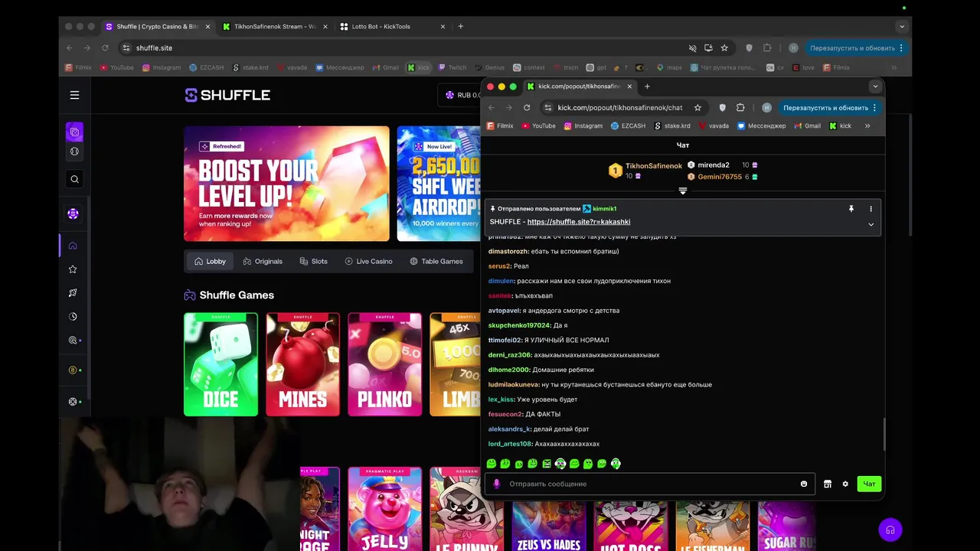Open RUB balance currency selector
Viewport: 980px width, 551px height.
tap(462, 95)
